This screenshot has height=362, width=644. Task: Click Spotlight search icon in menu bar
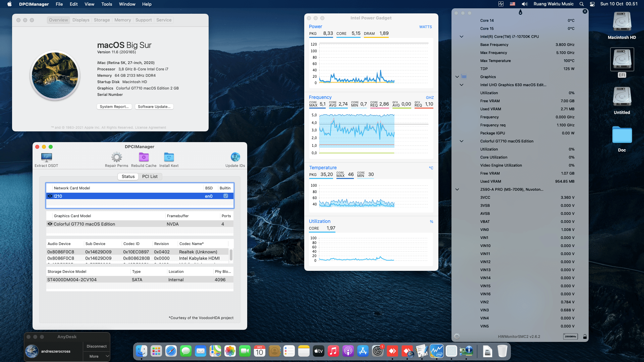(x=581, y=4)
